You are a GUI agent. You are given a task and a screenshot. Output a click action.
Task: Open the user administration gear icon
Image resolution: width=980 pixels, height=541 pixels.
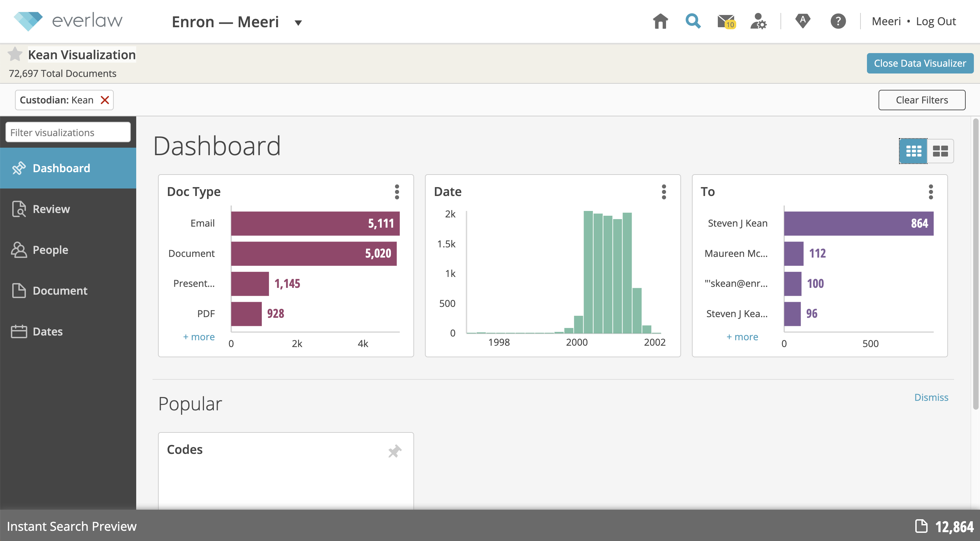758,22
